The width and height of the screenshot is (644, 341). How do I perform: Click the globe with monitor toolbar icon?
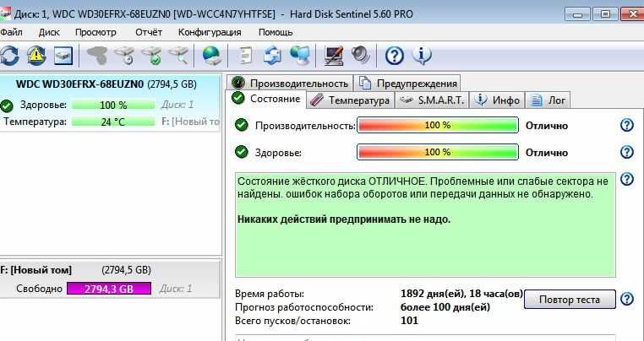tap(300, 56)
